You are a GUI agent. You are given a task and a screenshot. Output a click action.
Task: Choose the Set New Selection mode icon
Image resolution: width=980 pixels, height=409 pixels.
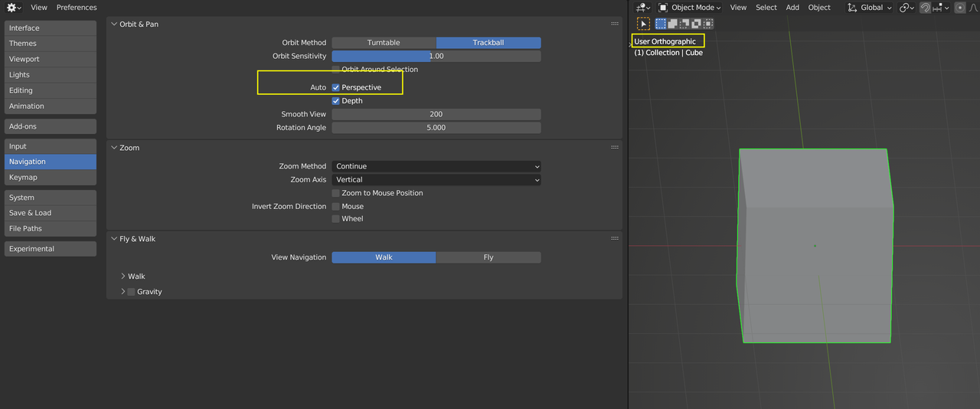pos(661,24)
